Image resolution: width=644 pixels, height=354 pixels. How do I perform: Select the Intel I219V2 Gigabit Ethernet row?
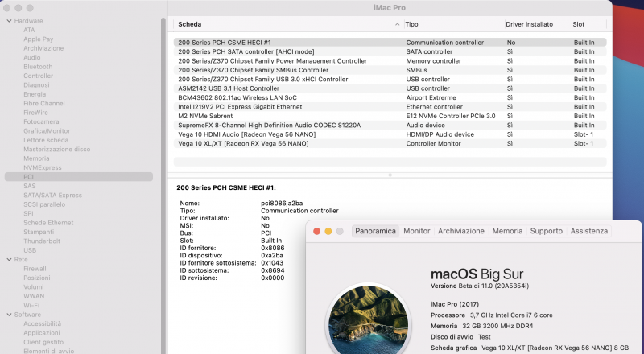tap(390, 107)
